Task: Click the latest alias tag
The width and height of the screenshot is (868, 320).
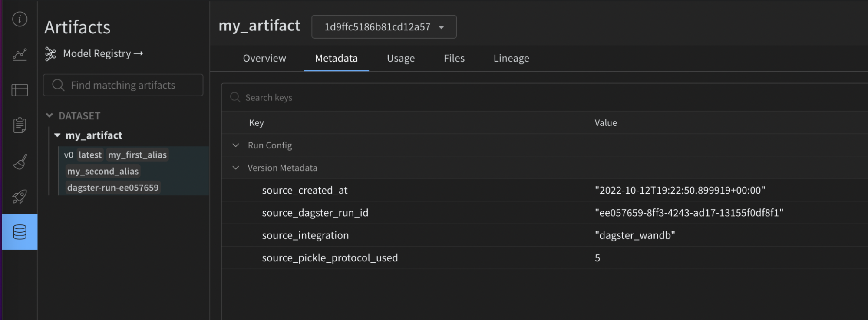Action: [x=90, y=155]
